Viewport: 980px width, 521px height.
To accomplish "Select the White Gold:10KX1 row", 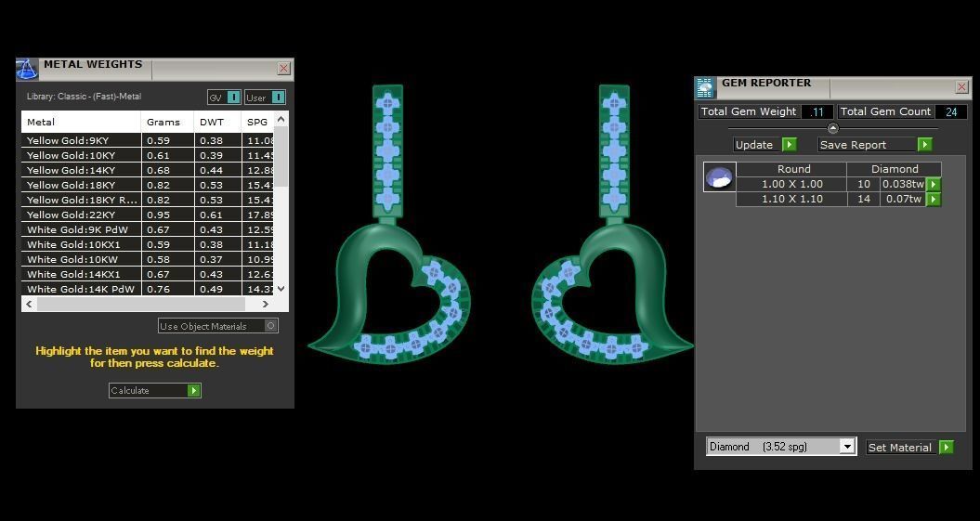I will click(x=148, y=245).
